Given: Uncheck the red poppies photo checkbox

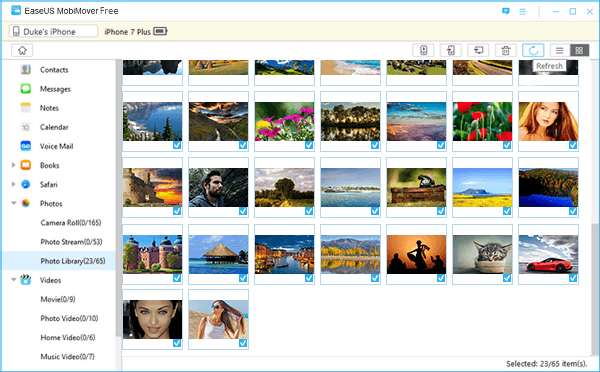Looking at the screenshot, I should [x=507, y=145].
